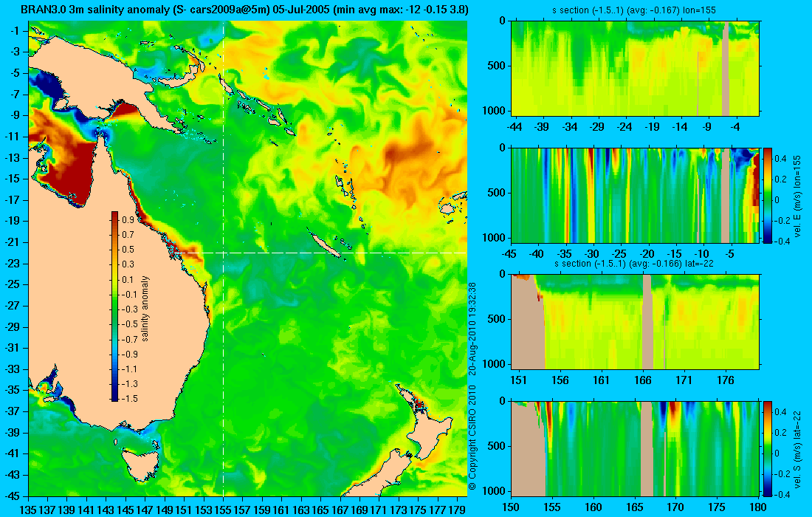Click the 'vel. E (m/s) lon=155' label
The height and width of the screenshot is (517, 812).
point(797,195)
